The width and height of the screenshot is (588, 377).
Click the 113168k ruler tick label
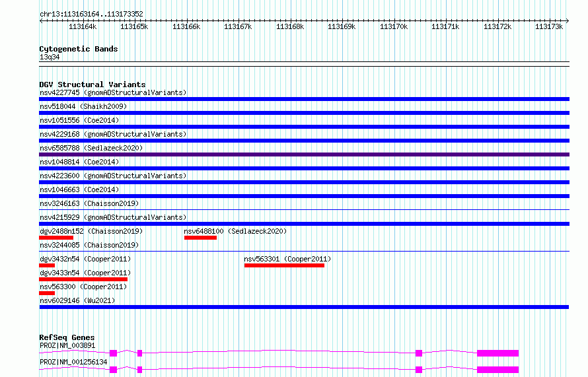tap(290, 26)
